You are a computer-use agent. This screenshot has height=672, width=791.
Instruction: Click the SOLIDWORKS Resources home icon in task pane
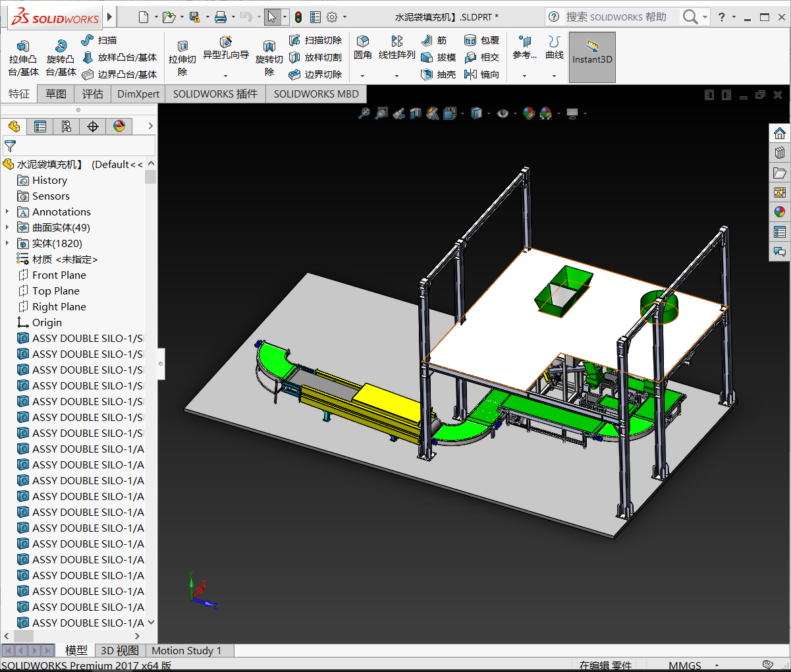tap(780, 133)
